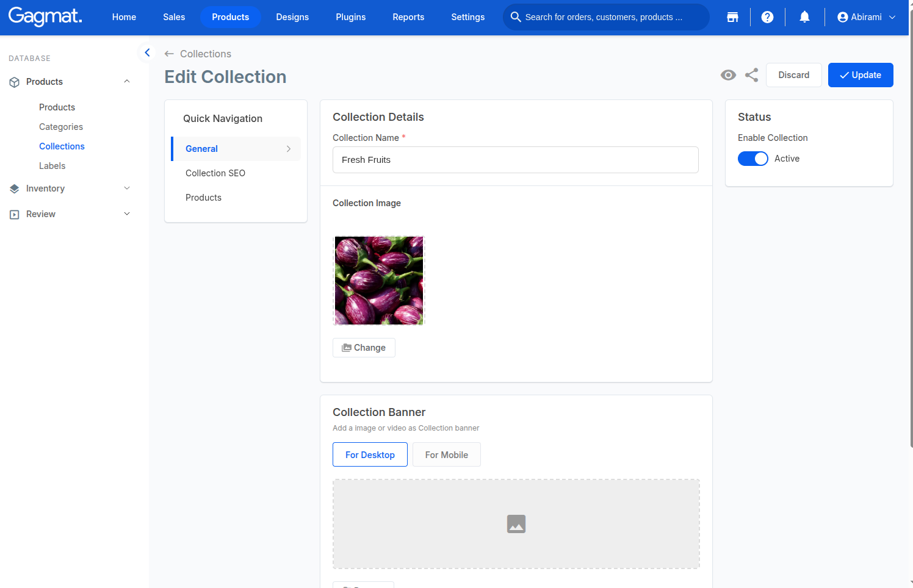Click the search magnifier icon
The width and height of the screenshot is (913, 588).
pos(516,17)
